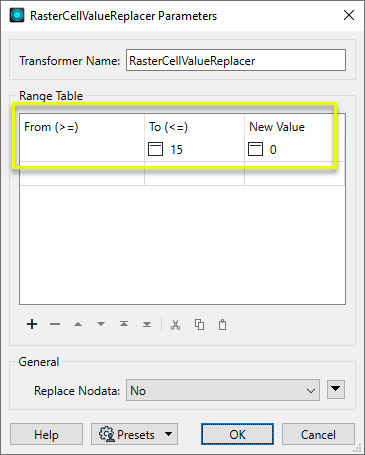Click editor icon beside value 15
The width and height of the screenshot is (365, 455).
pos(155,149)
